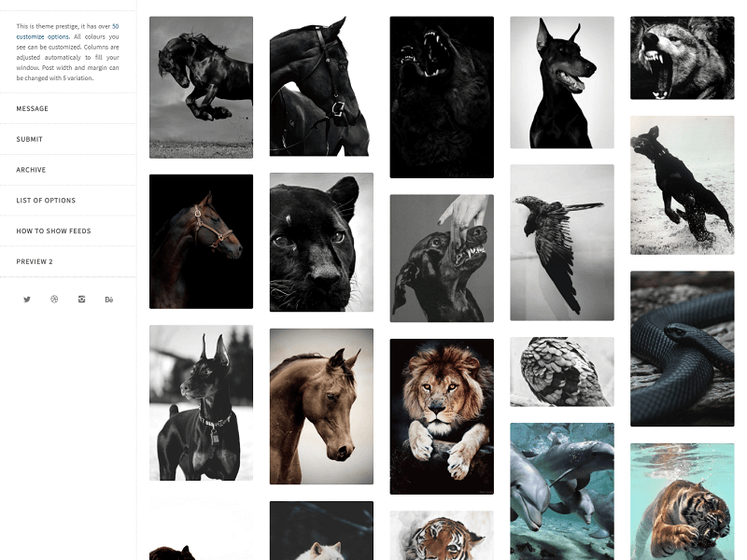
Task: View the black snake photo
Action: [x=683, y=348]
